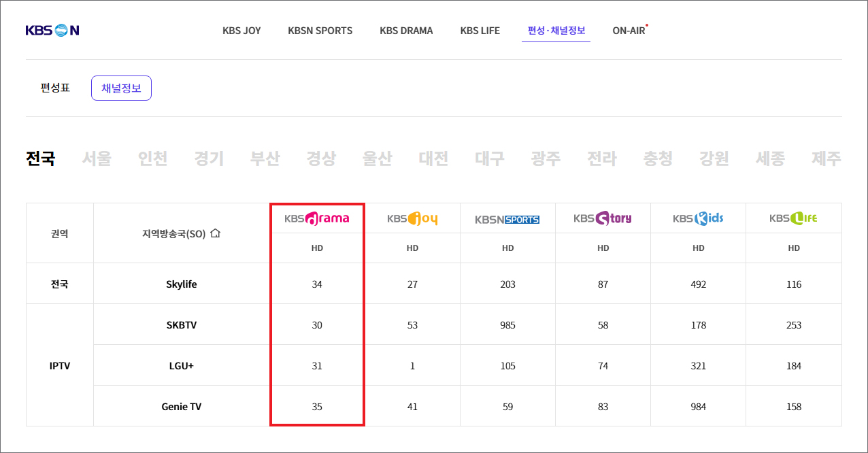This screenshot has height=453, width=868.
Task: Click the KBS Life channel logo
Action: (793, 218)
